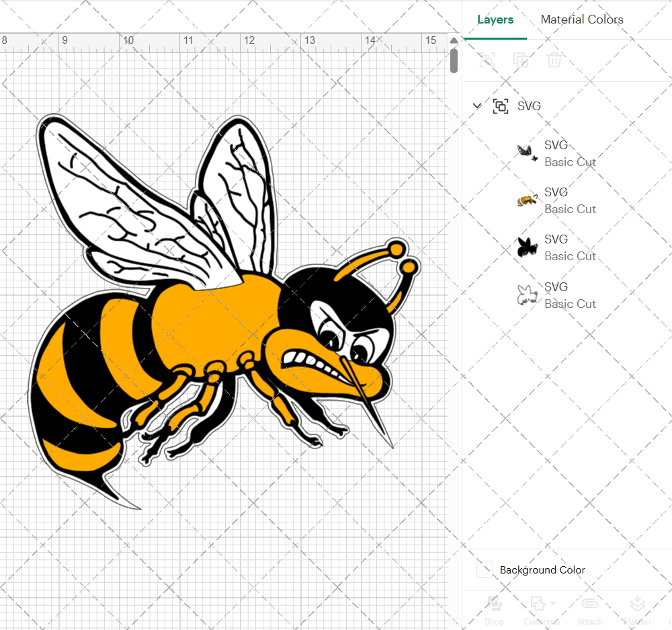Click the vertical canvas scrollbar thumb

click(454, 61)
